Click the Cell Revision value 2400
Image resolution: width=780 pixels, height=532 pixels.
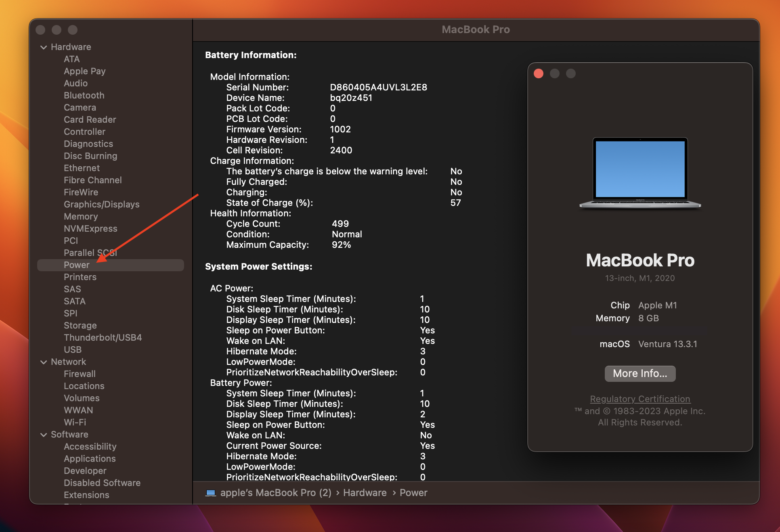click(x=341, y=150)
